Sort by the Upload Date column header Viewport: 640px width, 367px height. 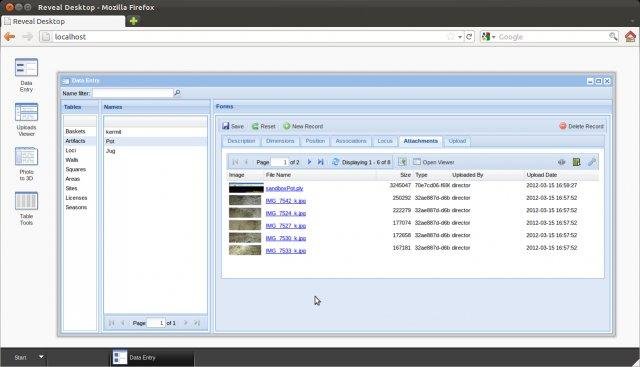pos(542,175)
